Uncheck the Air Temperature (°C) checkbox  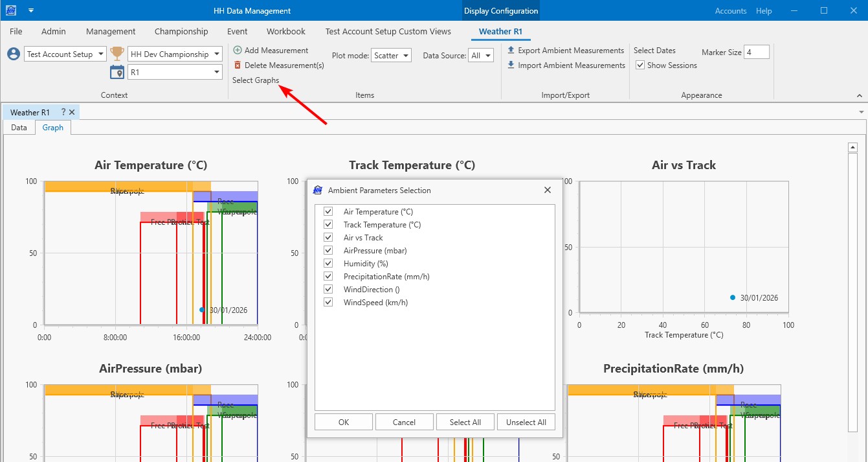(x=328, y=212)
